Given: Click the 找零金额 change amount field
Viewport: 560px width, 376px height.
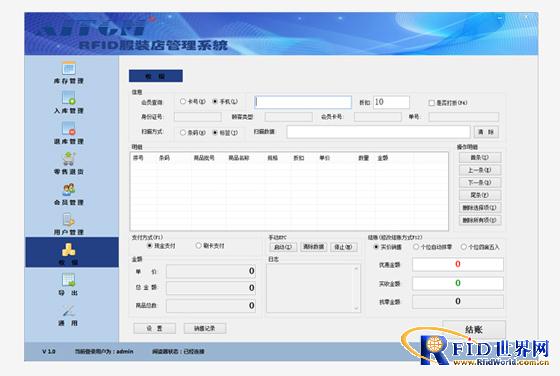Looking at the screenshot, I should pos(458,302).
